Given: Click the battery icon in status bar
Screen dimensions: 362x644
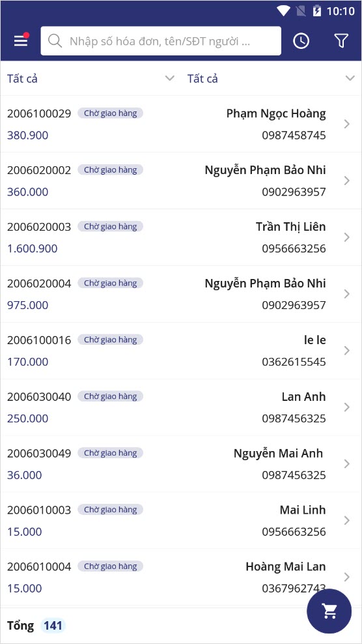Looking at the screenshot, I should click(x=316, y=10).
